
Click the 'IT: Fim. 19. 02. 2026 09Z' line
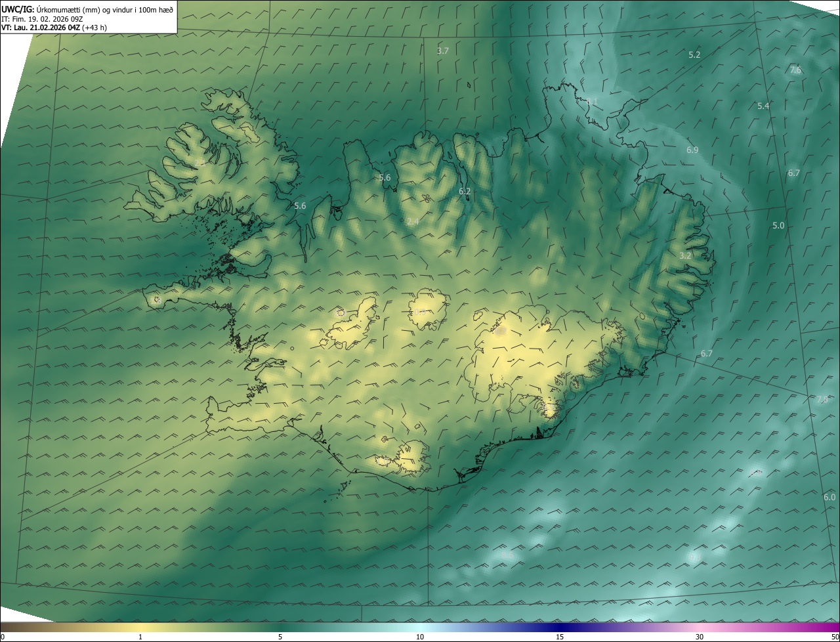pos(43,19)
